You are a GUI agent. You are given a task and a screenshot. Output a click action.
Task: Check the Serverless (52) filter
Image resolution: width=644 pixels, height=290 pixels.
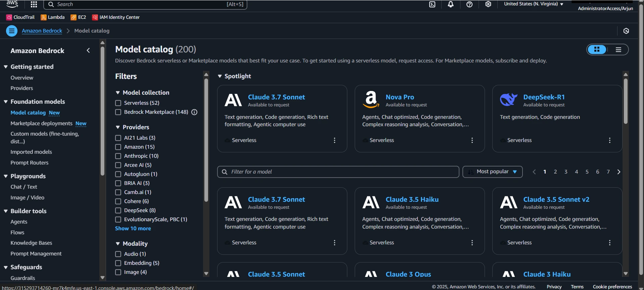118,103
